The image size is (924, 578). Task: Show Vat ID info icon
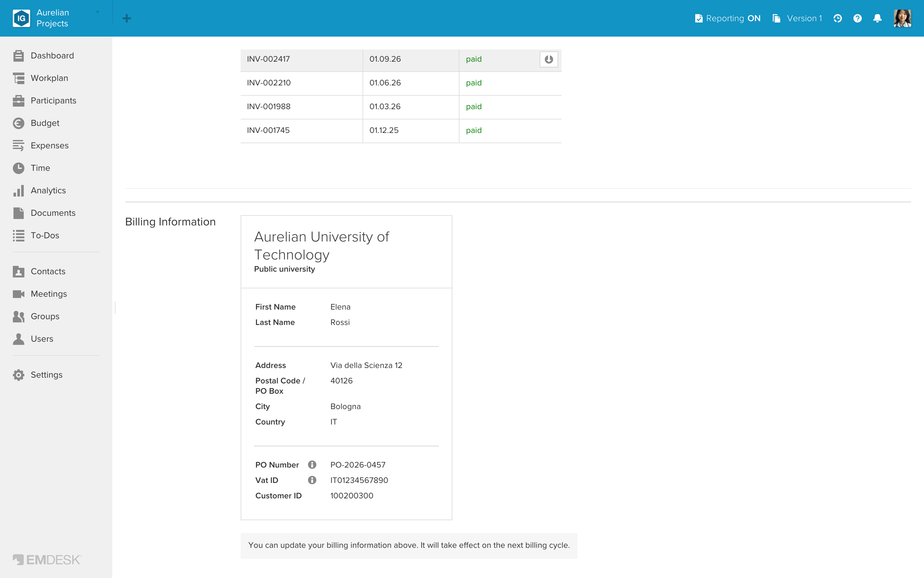tap(312, 480)
